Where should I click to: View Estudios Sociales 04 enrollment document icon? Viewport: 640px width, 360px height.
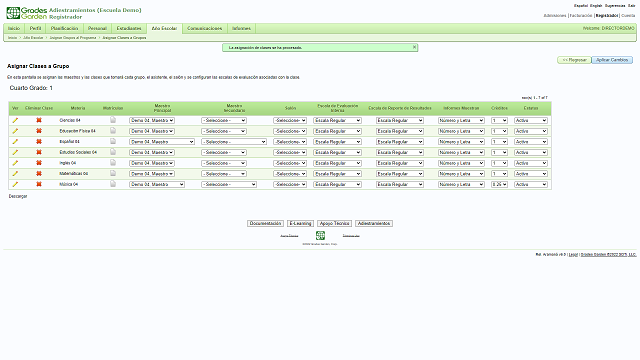coord(113,152)
